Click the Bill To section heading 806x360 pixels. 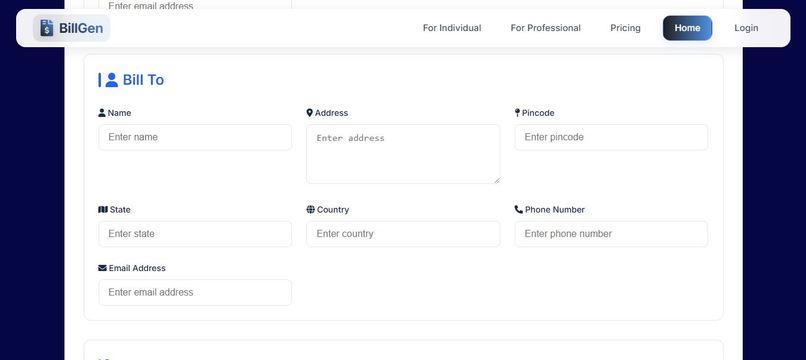tap(143, 80)
